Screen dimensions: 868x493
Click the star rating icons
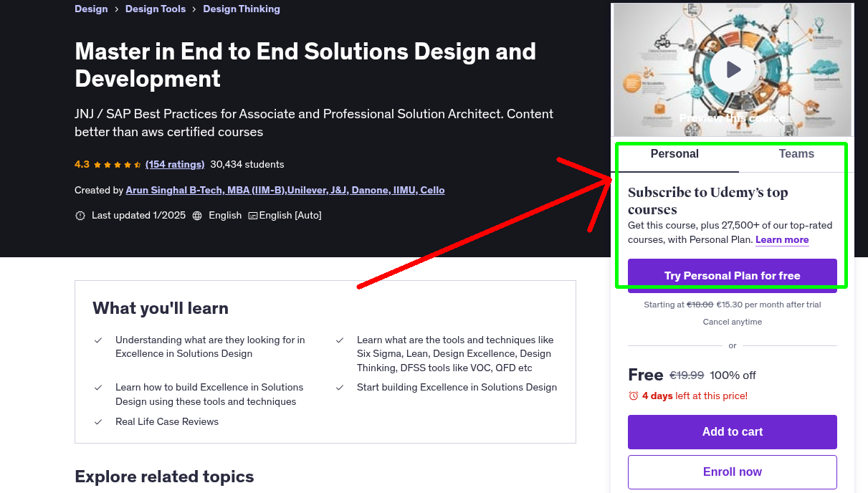tap(118, 164)
